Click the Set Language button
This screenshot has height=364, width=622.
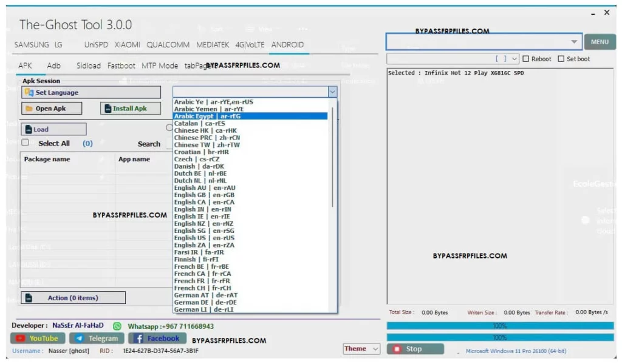[x=91, y=92]
